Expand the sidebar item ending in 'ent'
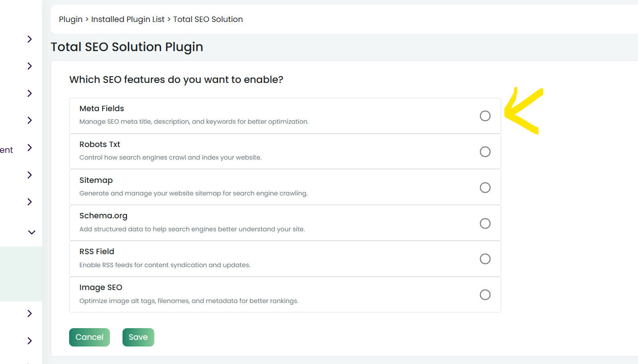This screenshot has height=364, width=638. pos(30,148)
